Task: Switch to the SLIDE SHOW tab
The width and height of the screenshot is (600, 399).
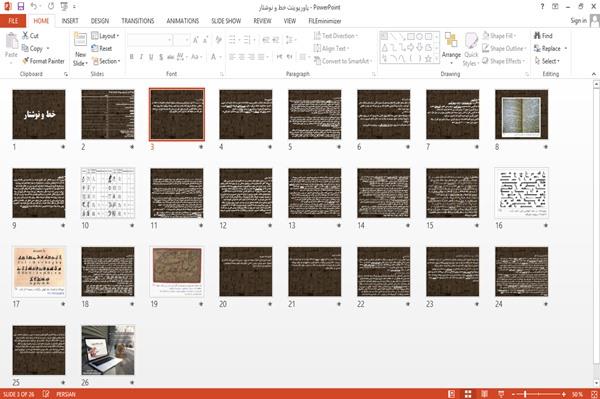Action: (x=226, y=21)
